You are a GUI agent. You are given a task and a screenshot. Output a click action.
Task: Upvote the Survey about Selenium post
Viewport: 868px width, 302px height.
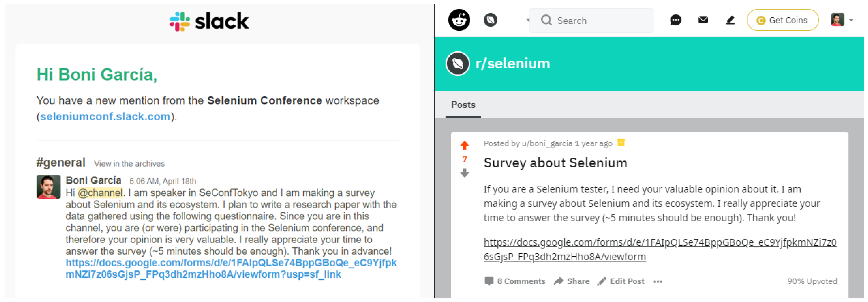click(x=464, y=145)
